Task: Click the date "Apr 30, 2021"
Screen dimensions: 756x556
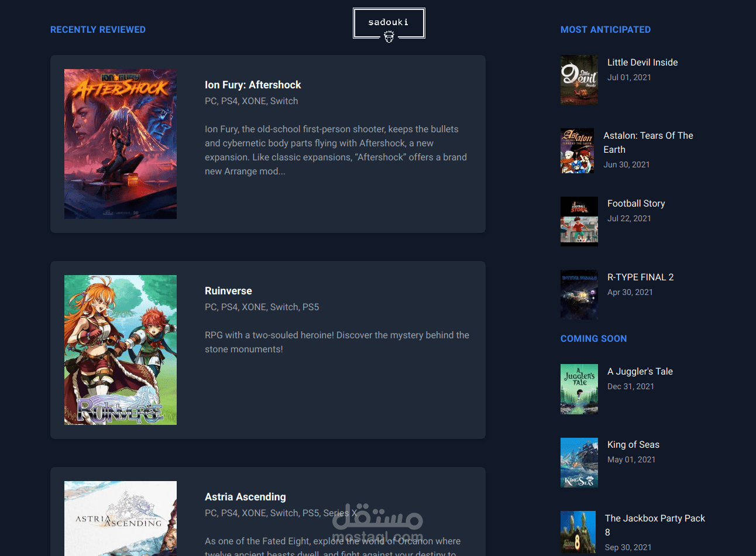Action: [x=630, y=292]
